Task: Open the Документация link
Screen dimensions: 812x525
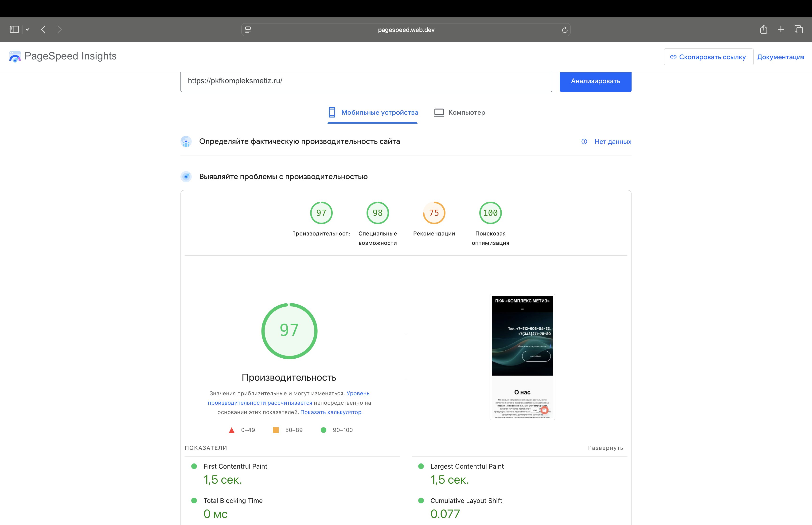Action: (x=780, y=57)
